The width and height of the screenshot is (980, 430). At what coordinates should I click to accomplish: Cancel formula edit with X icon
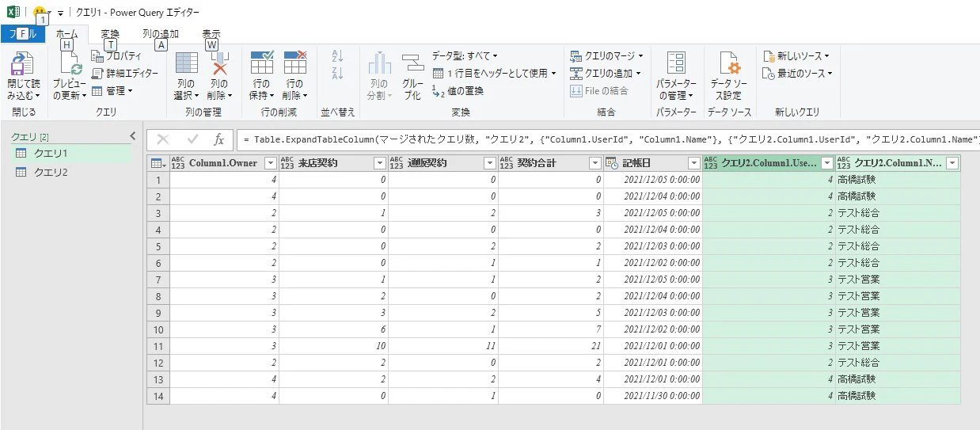(164, 140)
